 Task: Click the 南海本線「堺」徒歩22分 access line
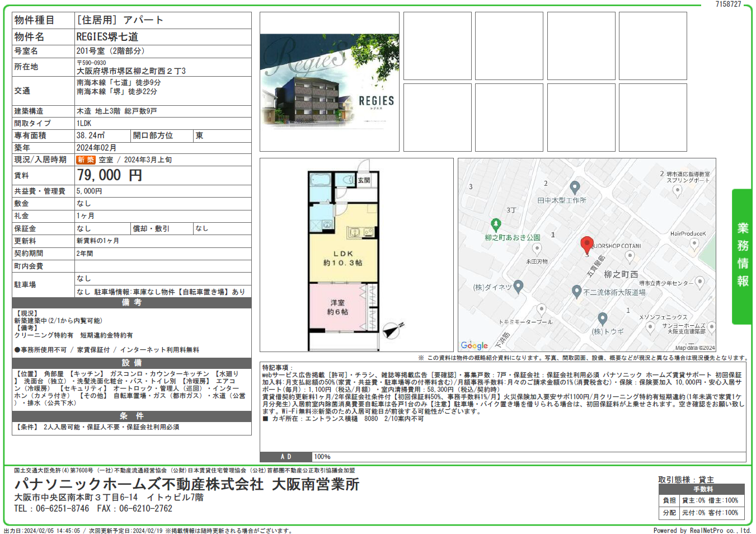[117, 91]
